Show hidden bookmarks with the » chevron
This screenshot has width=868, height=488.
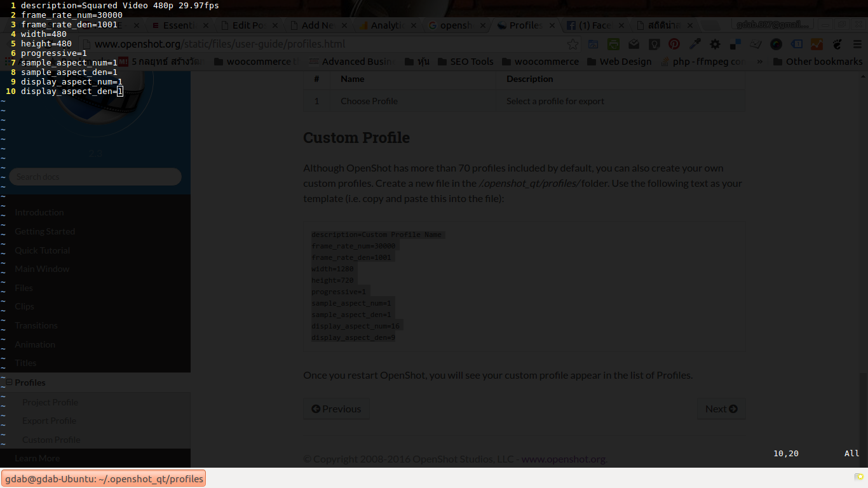pyautogui.click(x=760, y=62)
